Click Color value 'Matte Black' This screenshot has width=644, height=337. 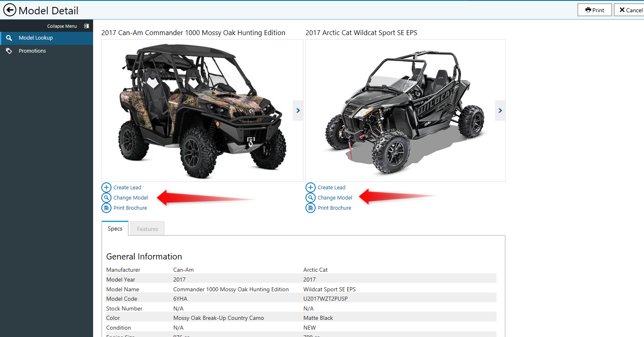(318, 318)
